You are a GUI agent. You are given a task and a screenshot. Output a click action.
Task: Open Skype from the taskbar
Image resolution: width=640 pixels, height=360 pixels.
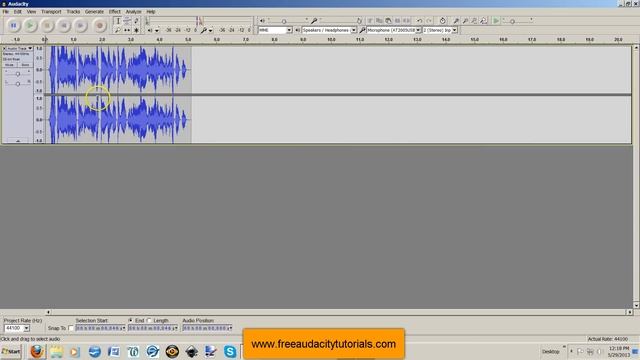coord(230,351)
